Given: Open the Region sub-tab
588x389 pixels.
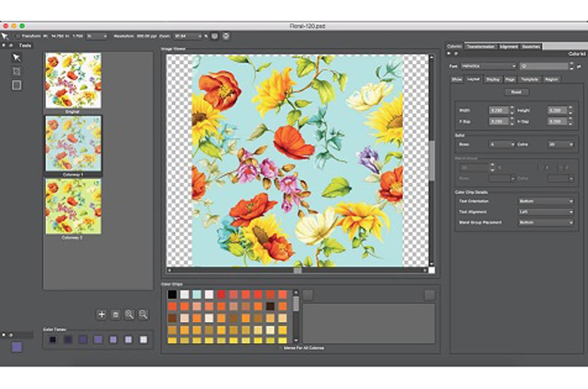Looking at the screenshot, I should pos(552,79).
